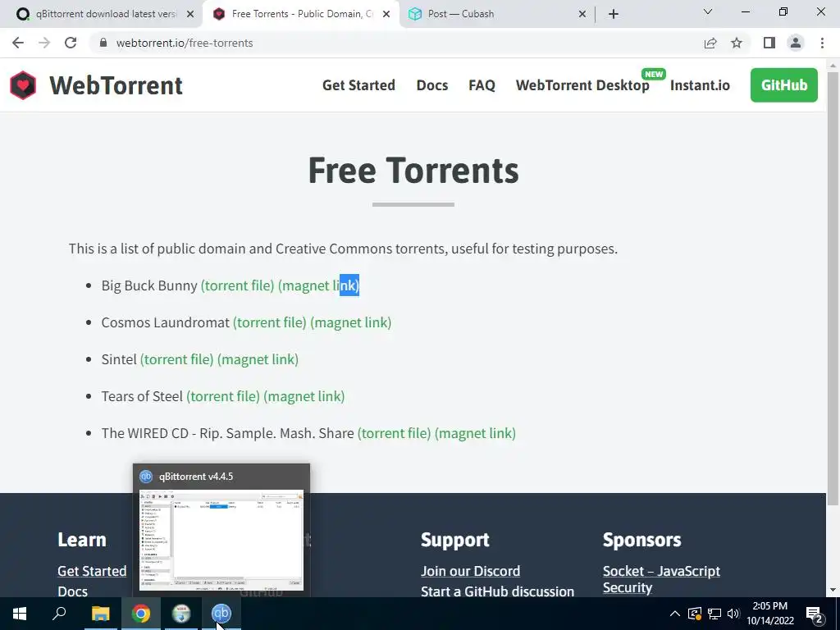Click the security alert tray icon

click(x=694, y=614)
